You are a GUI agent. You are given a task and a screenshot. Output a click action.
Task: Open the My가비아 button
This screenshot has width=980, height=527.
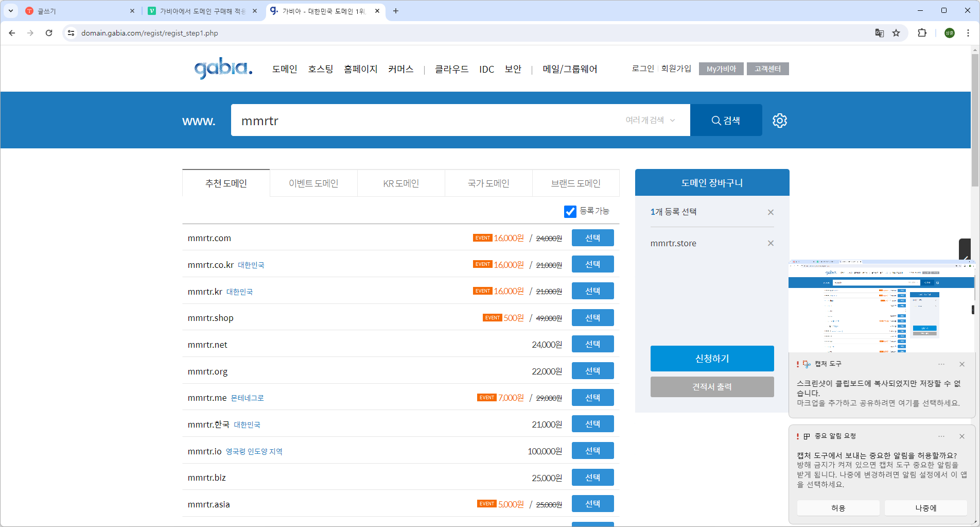pyautogui.click(x=721, y=69)
